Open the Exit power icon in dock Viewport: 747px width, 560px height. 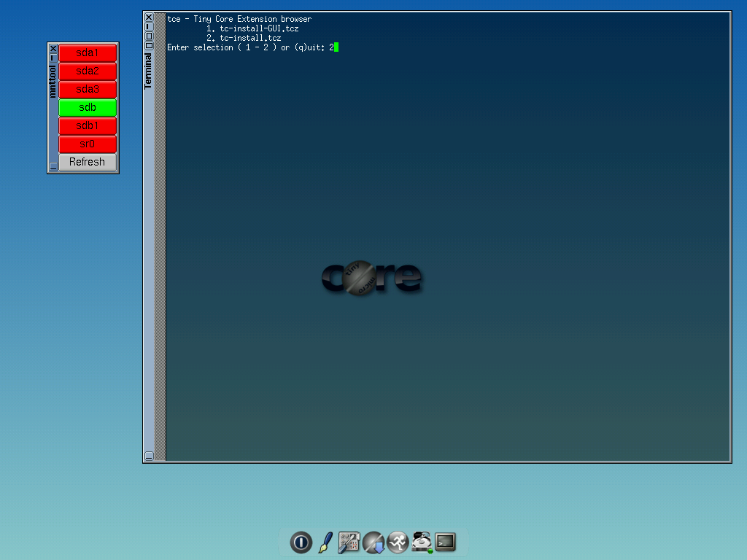pos(301,542)
